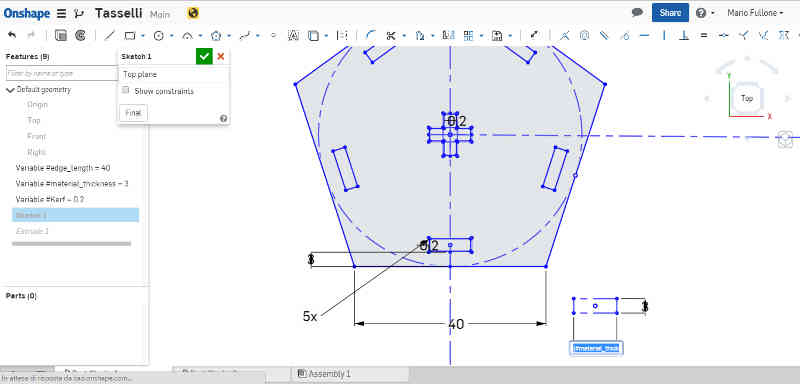Select the Sketch fillet tool

(371, 36)
